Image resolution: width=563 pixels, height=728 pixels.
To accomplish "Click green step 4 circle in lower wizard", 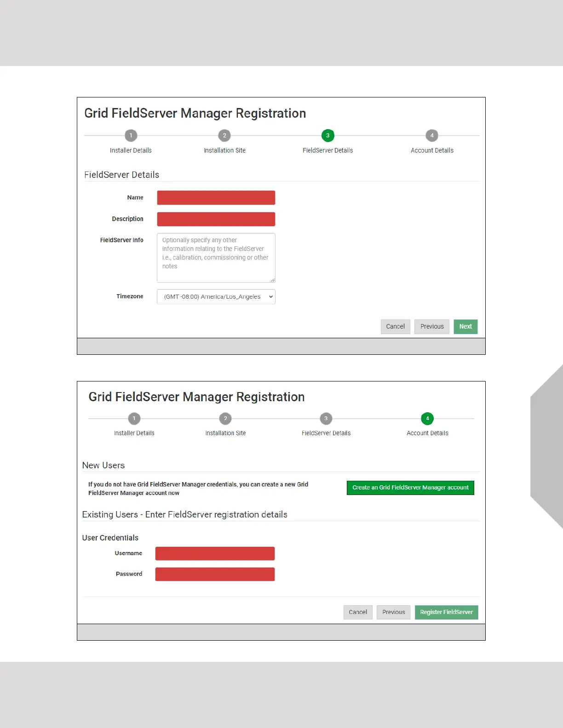I will tap(427, 419).
